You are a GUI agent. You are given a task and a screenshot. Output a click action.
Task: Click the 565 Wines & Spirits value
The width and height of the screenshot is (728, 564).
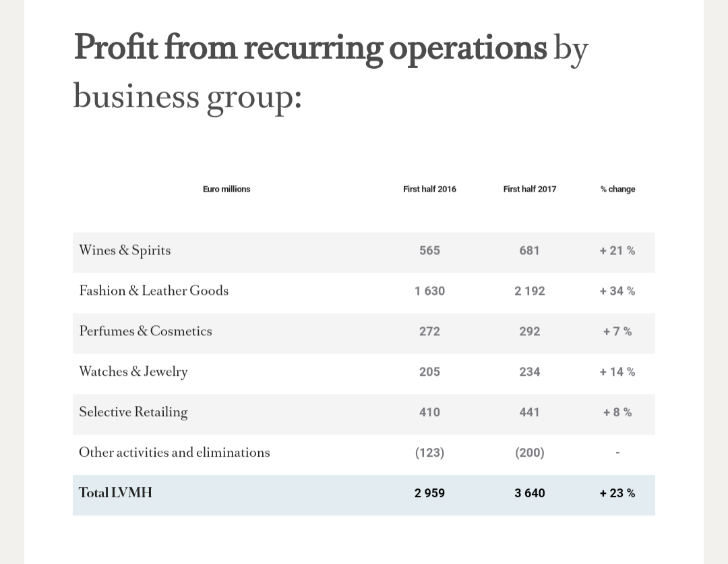point(429,250)
